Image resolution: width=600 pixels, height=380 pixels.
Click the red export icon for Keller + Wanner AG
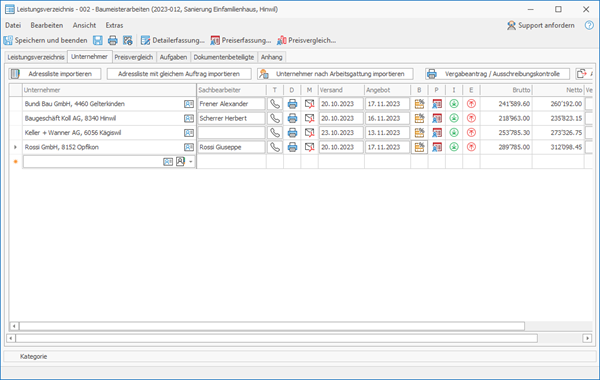click(471, 133)
